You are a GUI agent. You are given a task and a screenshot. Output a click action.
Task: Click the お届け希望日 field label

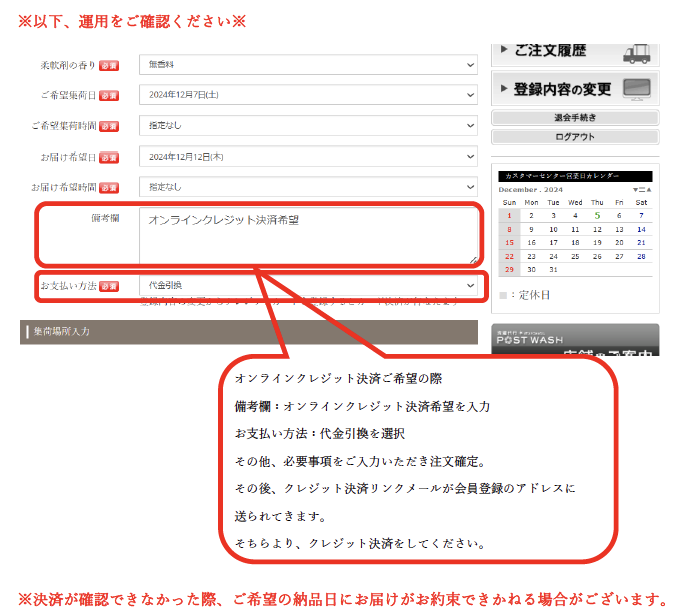pyautogui.click(x=68, y=157)
